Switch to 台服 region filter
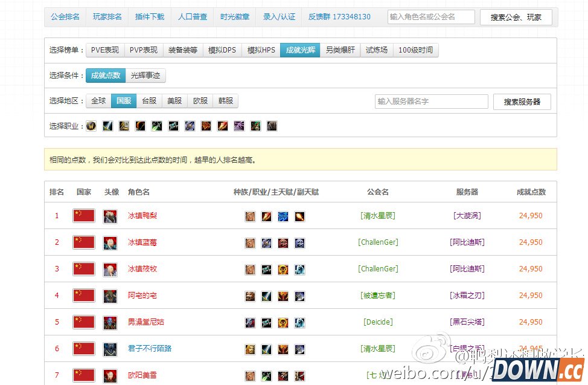This screenshot has width=588, height=385. [x=149, y=101]
